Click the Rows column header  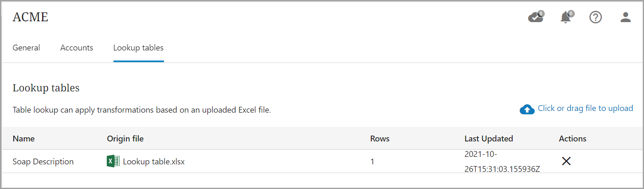point(380,139)
